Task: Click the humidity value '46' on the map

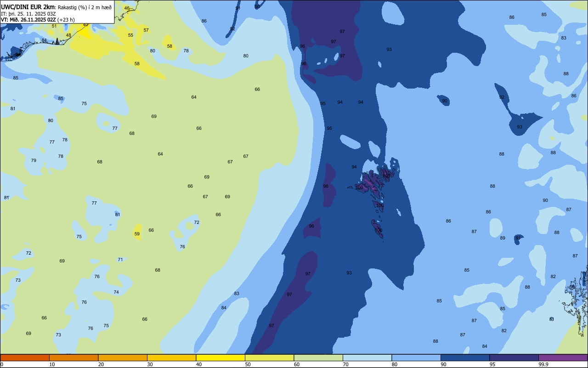Action: (x=127, y=8)
